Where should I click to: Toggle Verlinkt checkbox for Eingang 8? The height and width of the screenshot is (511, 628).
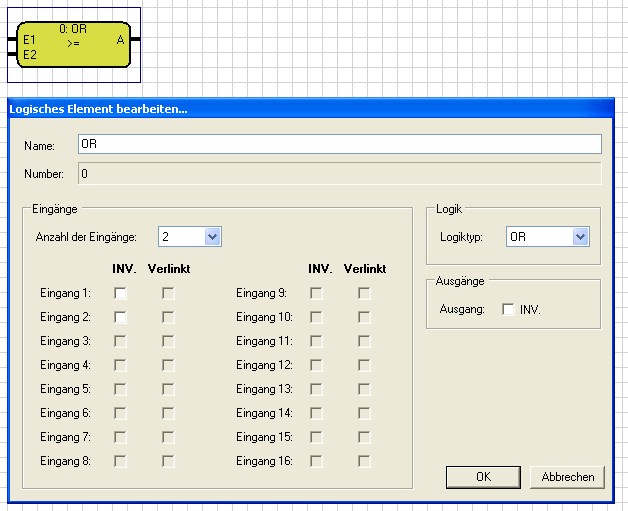pyautogui.click(x=168, y=461)
